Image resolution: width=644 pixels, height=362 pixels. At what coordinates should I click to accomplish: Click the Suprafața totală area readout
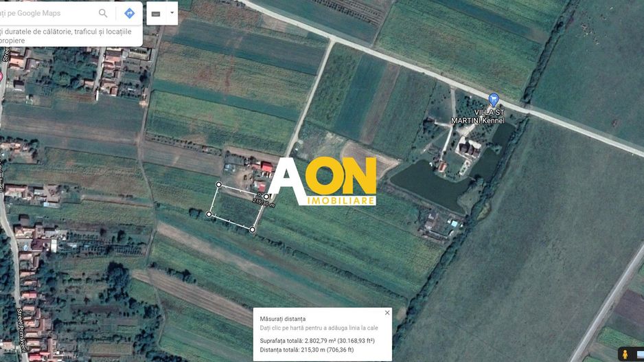[x=317, y=340]
